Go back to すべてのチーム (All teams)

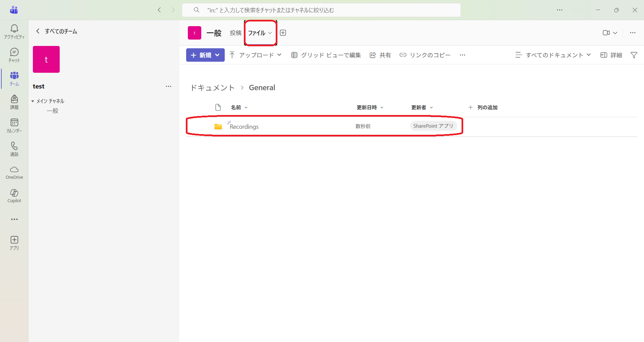tap(57, 31)
